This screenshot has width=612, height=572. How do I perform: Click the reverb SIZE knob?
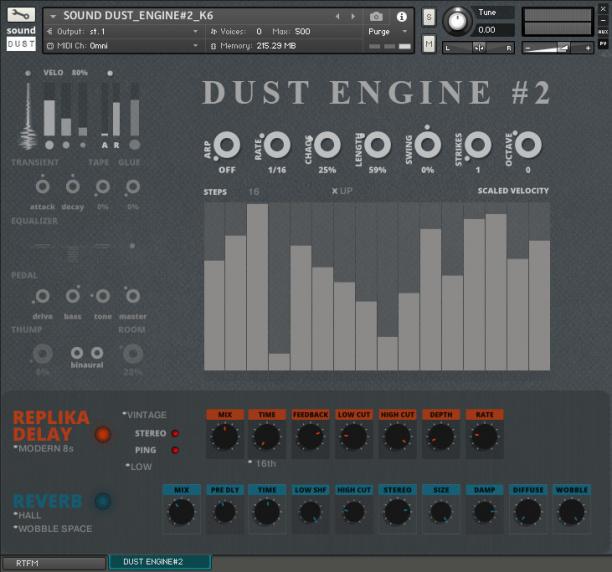pos(441,512)
